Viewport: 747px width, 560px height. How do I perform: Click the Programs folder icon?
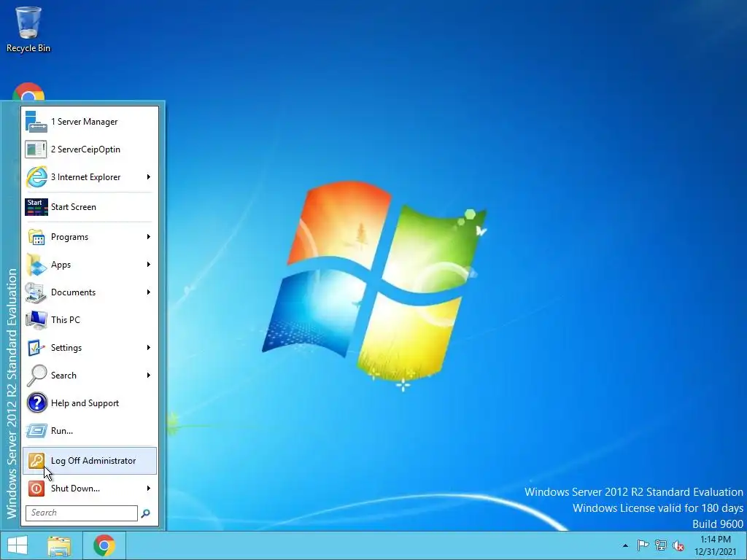36,237
